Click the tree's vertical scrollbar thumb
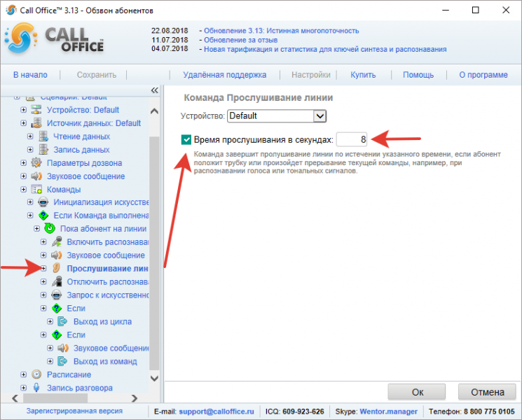 point(154,253)
